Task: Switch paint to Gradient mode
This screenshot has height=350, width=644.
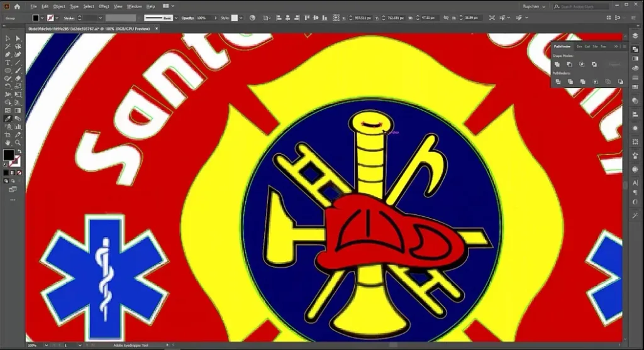Action: coord(13,173)
